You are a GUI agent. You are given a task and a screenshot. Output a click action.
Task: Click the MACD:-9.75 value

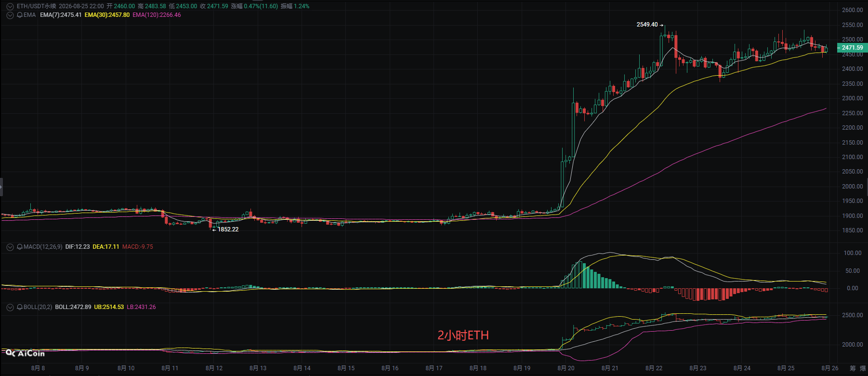coord(138,247)
